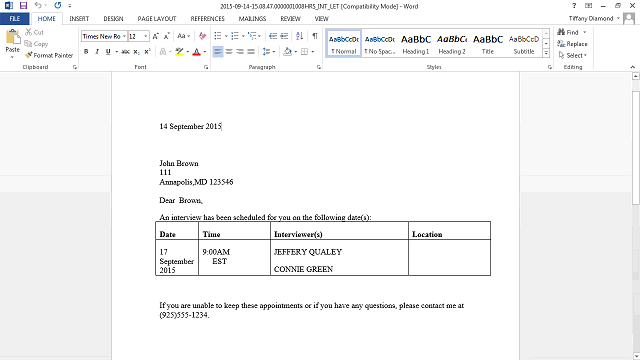Open the font size dropdown
This screenshot has height=360, width=640.
pos(145,36)
